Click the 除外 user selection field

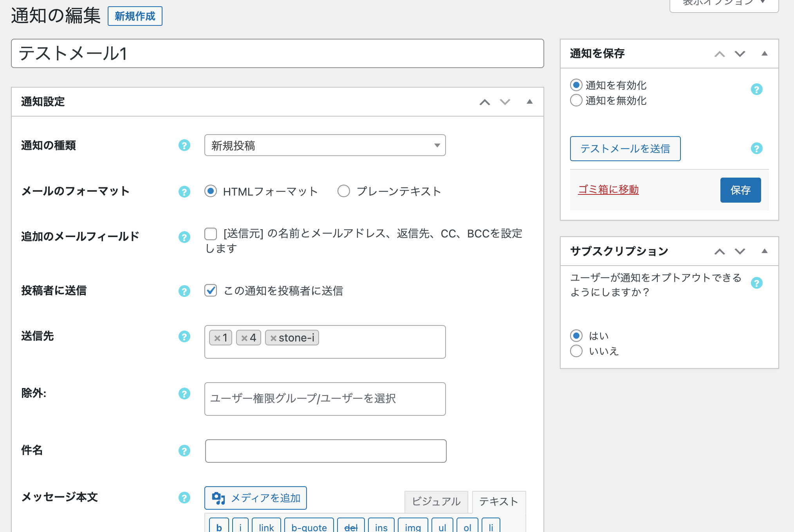pyautogui.click(x=325, y=399)
